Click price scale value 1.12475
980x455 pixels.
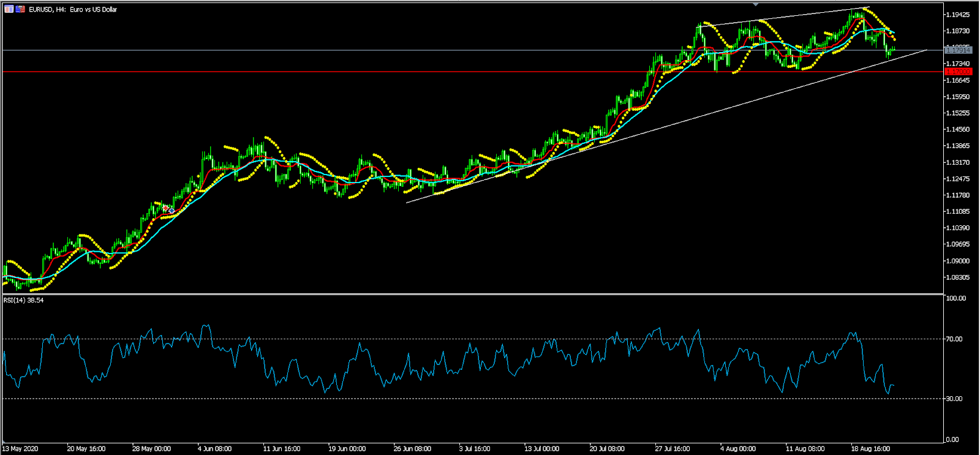coord(957,179)
